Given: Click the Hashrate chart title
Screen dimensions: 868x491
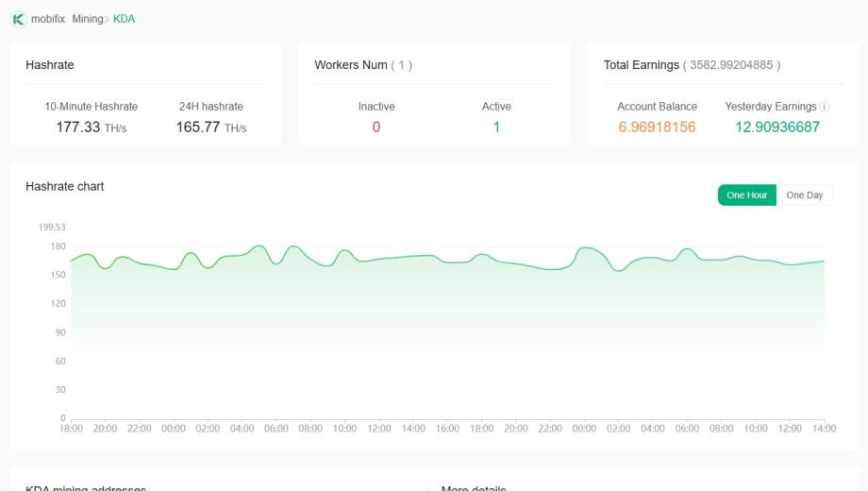Looking at the screenshot, I should click(x=64, y=187).
